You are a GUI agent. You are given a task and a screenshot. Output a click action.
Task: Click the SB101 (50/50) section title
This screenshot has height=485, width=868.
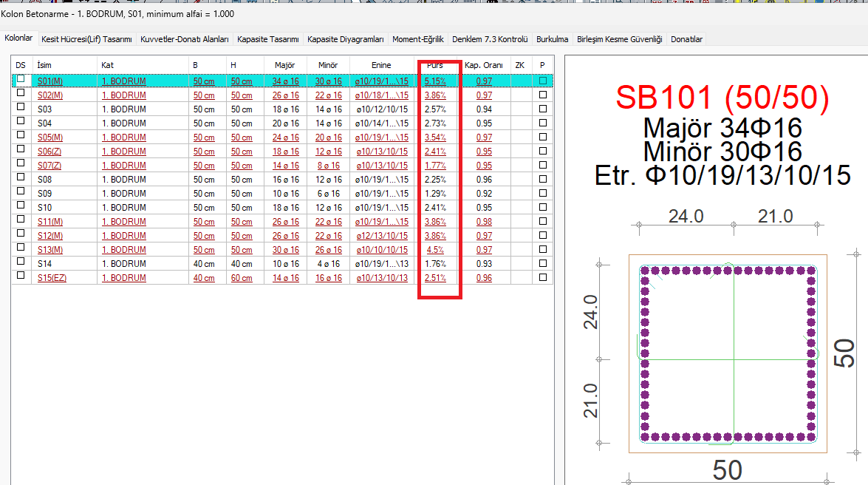[x=722, y=98]
